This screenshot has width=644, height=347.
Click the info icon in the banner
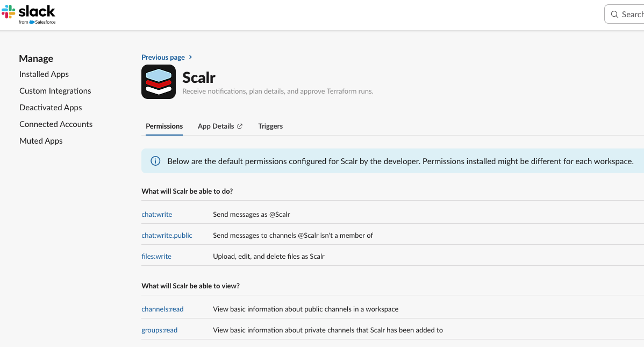coord(155,161)
